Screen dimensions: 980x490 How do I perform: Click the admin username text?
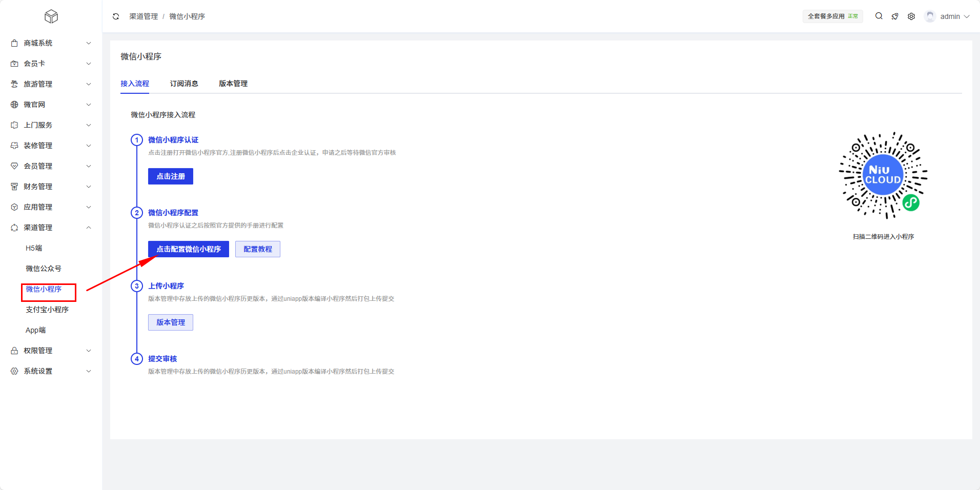950,16
